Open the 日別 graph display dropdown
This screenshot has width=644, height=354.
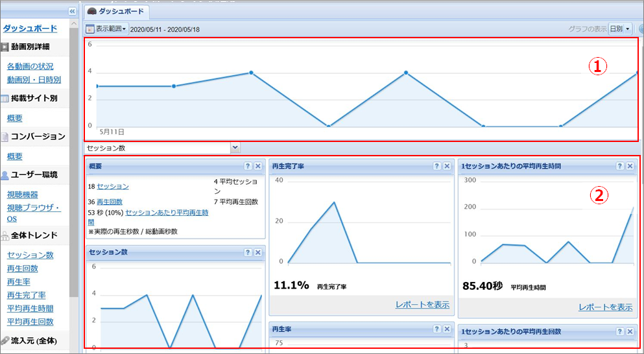coord(619,29)
